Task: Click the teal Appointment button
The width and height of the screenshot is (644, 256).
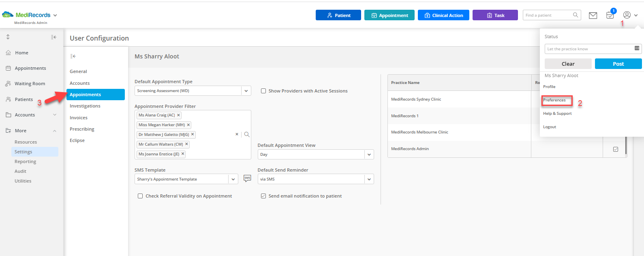Action: (x=389, y=15)
